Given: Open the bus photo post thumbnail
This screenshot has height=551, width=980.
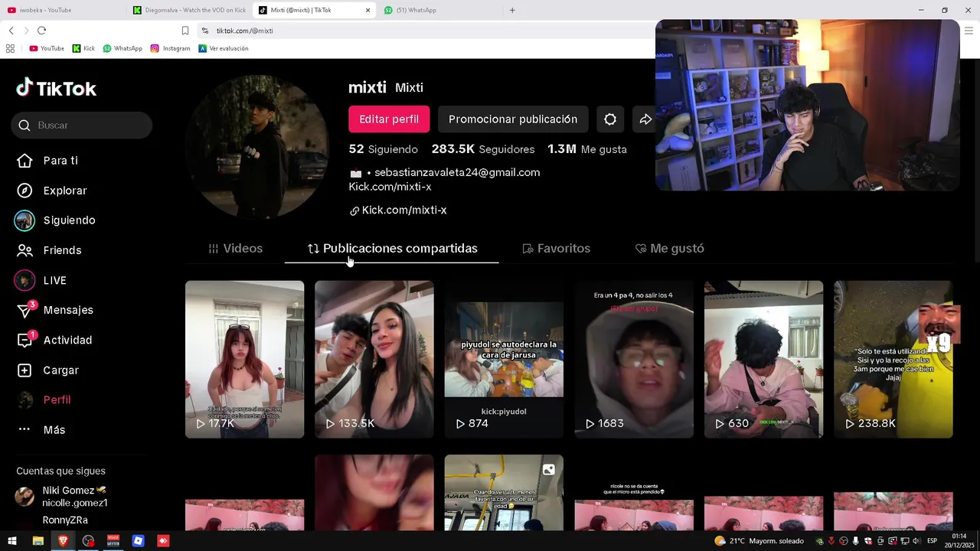Looking at the screenshot, I should [504, 492].
